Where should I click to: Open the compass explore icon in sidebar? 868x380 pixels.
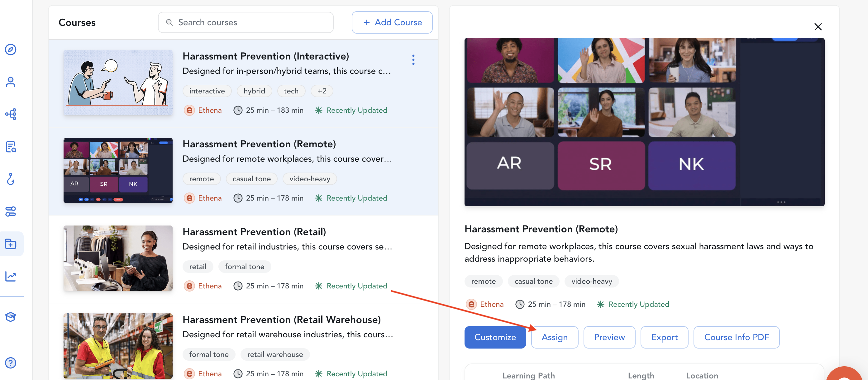pos(11,50)
